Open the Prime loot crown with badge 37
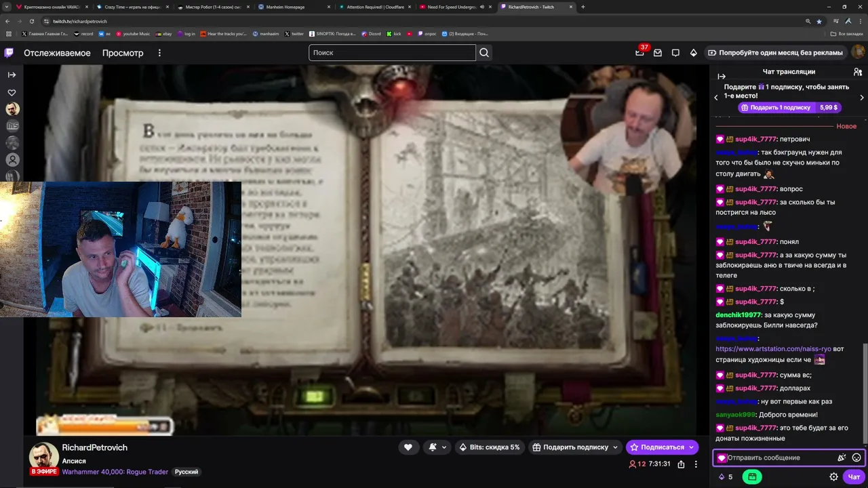The image size is (868, 488). [639, 52]
